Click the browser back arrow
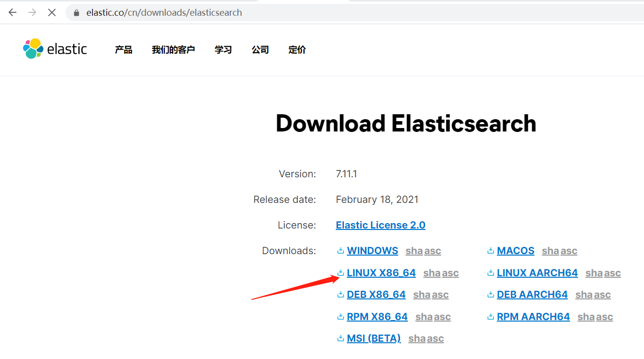Image resolution: width=644 pixels, height=359 pixels. 13,12
